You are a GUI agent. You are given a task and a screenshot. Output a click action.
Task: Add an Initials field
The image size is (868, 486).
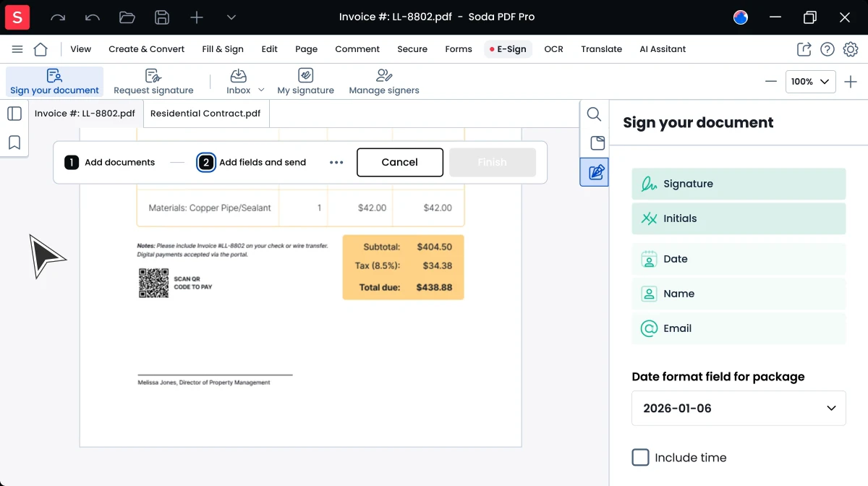point(739,218)
